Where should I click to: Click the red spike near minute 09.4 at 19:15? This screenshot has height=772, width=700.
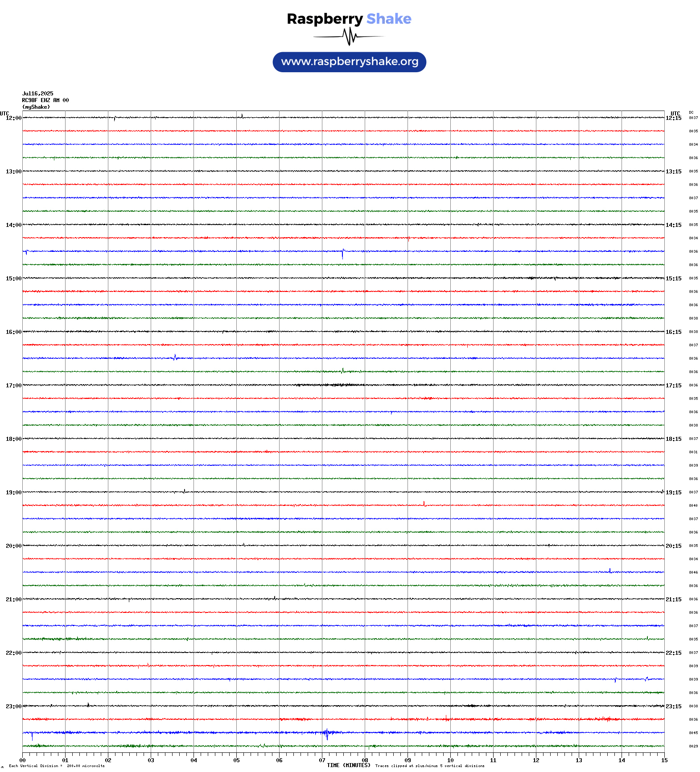point(424,504)
